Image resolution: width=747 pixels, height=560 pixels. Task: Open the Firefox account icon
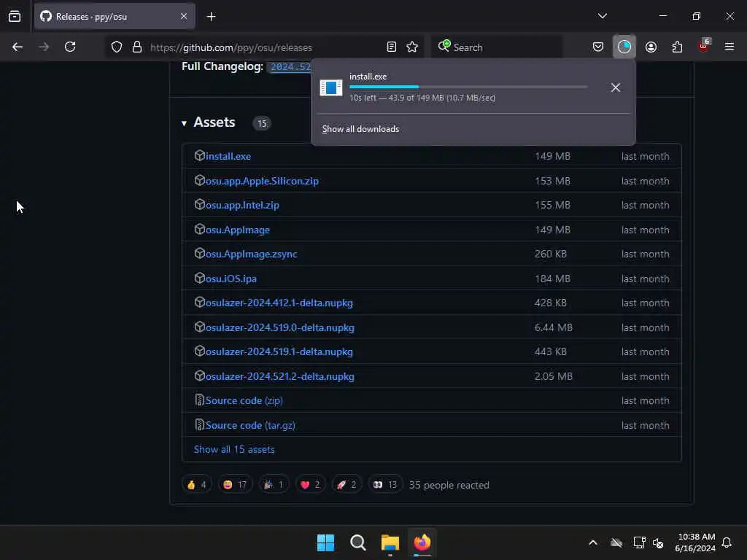click(651, 47)
